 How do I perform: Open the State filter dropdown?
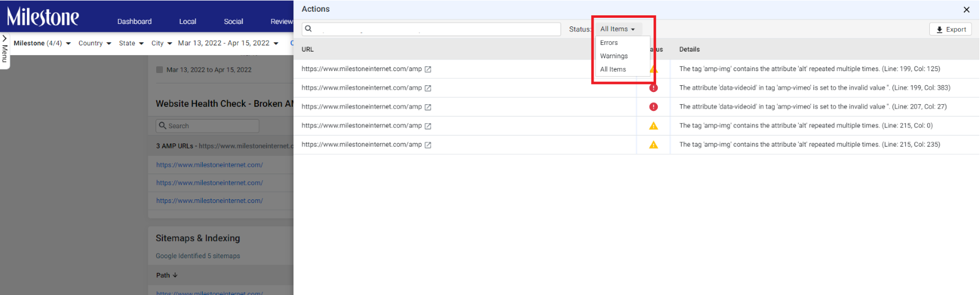[x=131, y=44]
